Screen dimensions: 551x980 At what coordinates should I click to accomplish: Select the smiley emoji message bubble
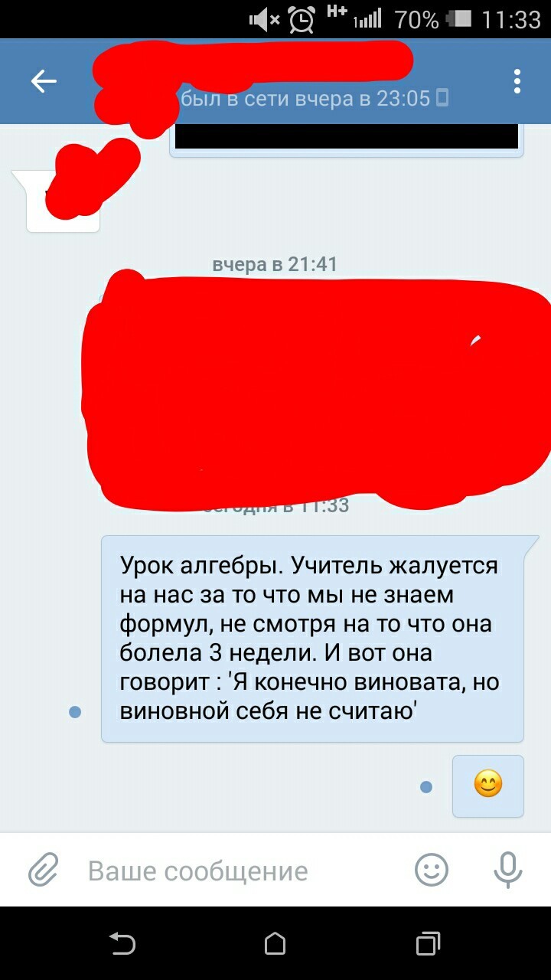pos(488,786)
